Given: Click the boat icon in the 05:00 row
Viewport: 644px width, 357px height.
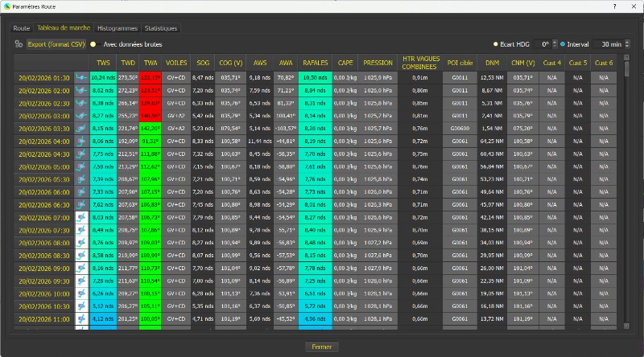Looking at the screenshot, I should point(81,166).
